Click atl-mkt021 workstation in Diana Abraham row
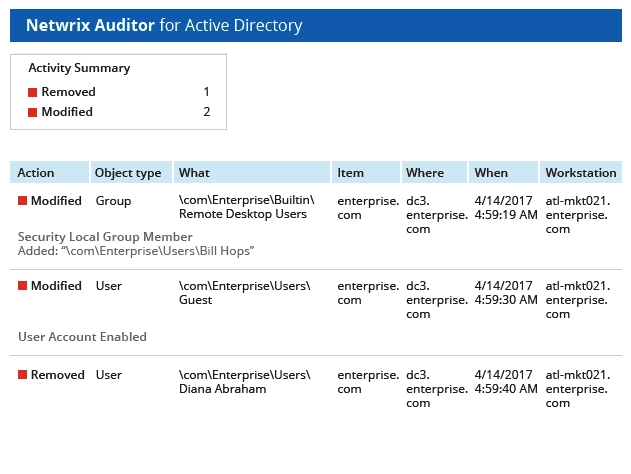The width and height of the screenshot is (631, 474). tap(578, 389)
